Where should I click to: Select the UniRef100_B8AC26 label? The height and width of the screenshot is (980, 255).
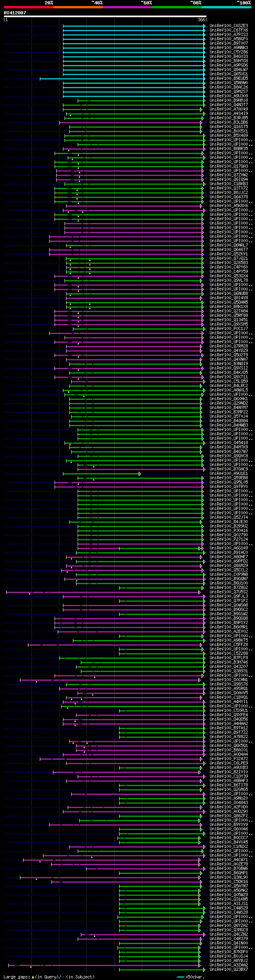click(229, 87)
